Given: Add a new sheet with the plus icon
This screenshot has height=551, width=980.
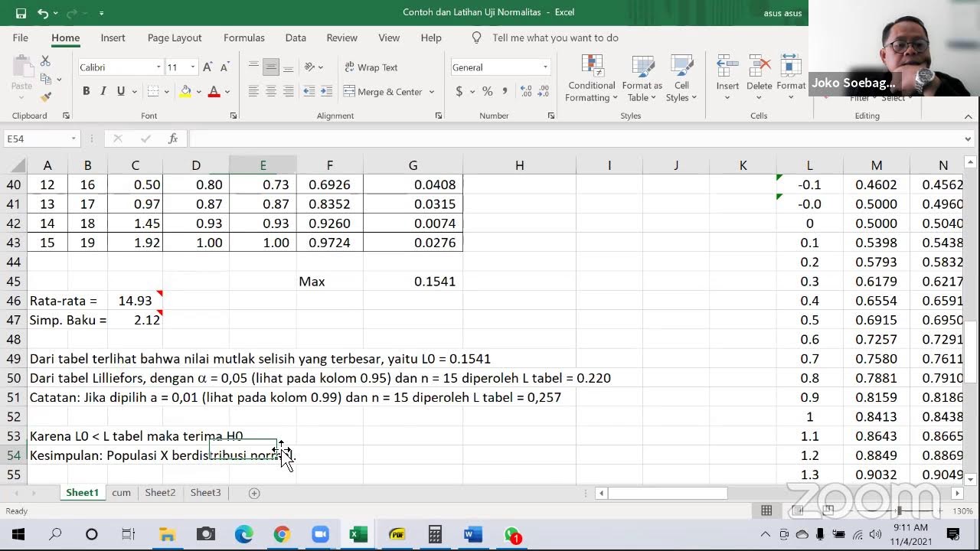Looking at the screenshot, I should tap(254, 493).
